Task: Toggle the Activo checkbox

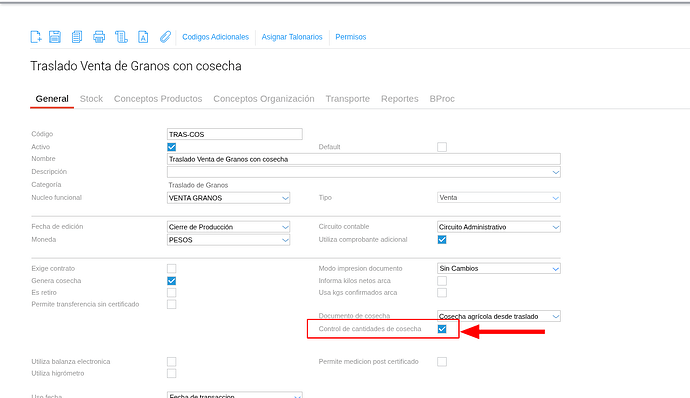Action: [172, 147]
